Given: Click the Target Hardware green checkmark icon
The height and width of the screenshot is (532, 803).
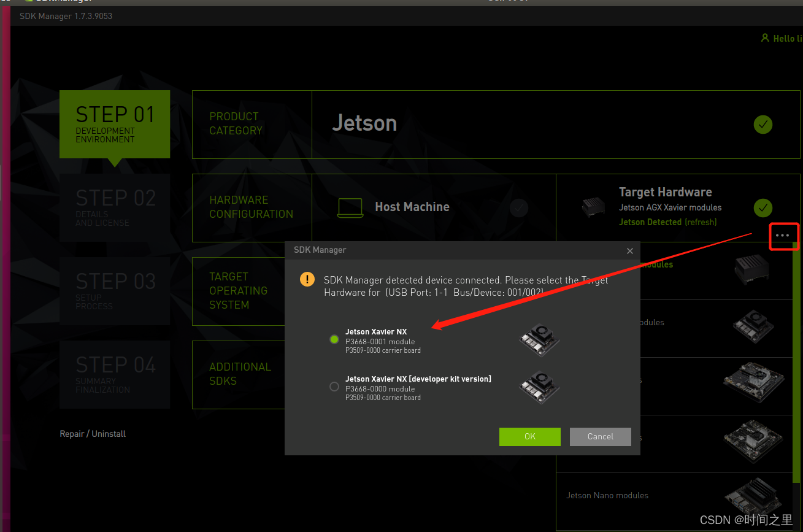Looking at the screenshot, I should (763, 208).
